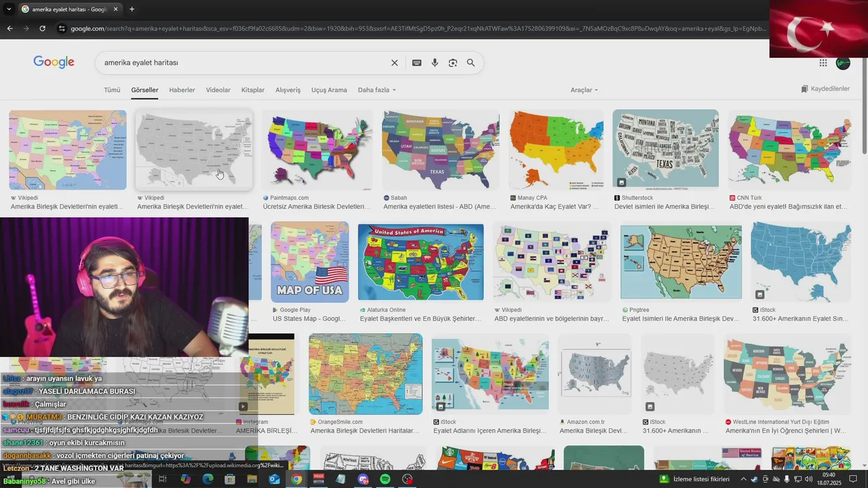The height and width of the screenshot is (488, 868).
Task: Open the Manay CPA orange map thumbnail
Action: tap(556, 150)
